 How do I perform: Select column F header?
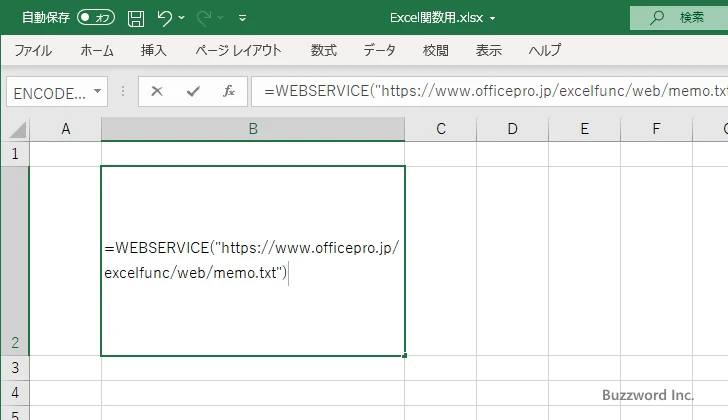(656, 129)
